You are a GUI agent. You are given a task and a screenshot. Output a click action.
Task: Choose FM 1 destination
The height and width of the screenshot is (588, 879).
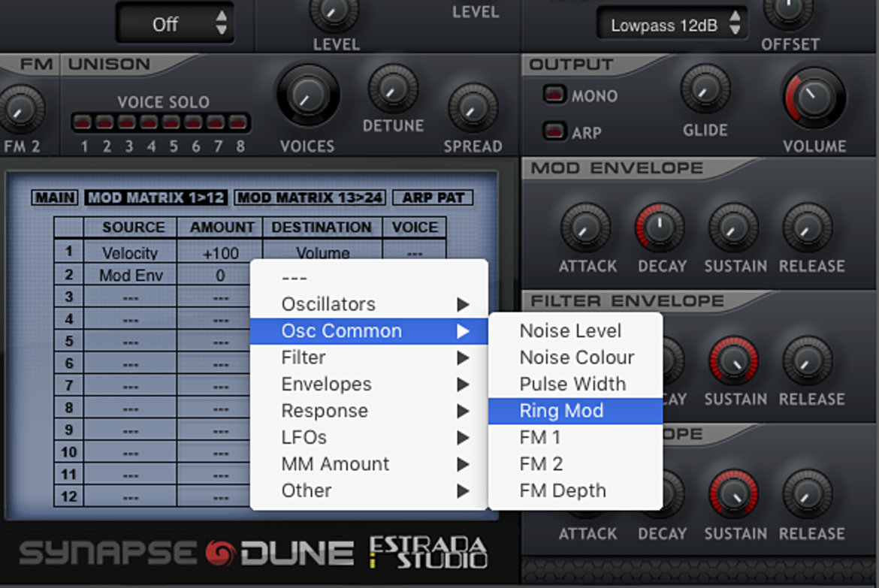pos(575,437)
